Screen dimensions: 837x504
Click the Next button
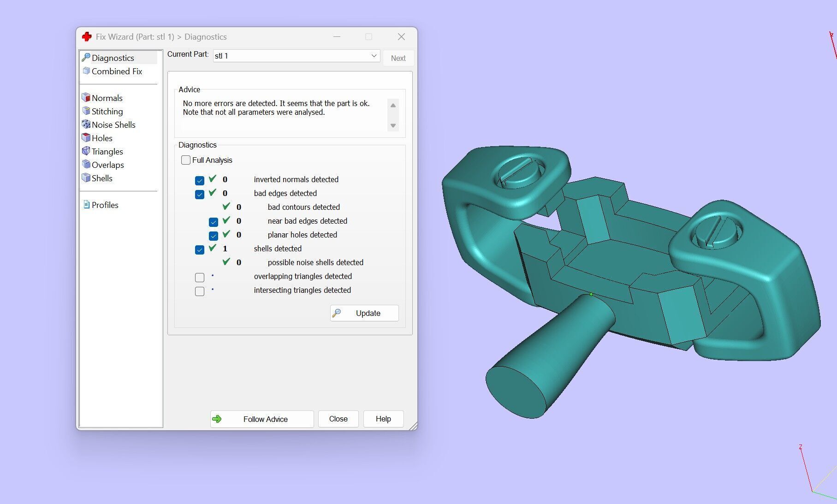pyautogui.click(x=398, y=58)
